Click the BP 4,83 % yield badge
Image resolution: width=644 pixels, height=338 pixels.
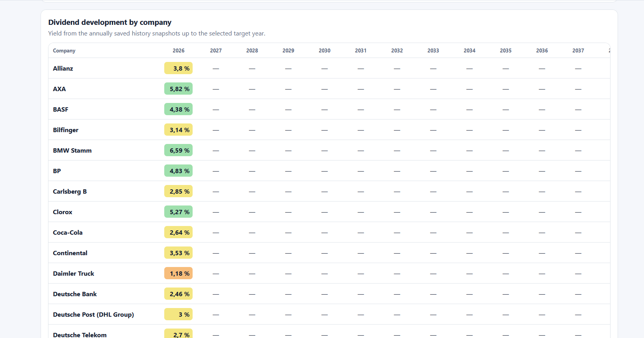pos(178,171)
